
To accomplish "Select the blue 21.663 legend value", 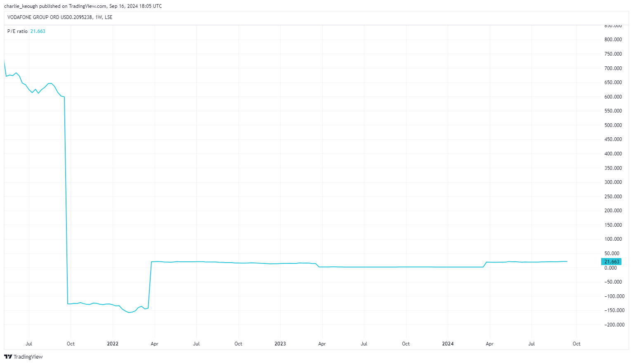I will pyautogui.click(x=38, y=31).
